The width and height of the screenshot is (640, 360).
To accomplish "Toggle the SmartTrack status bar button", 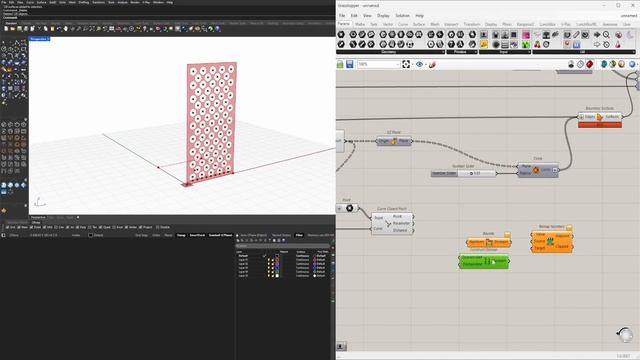I will coord(197,235).
